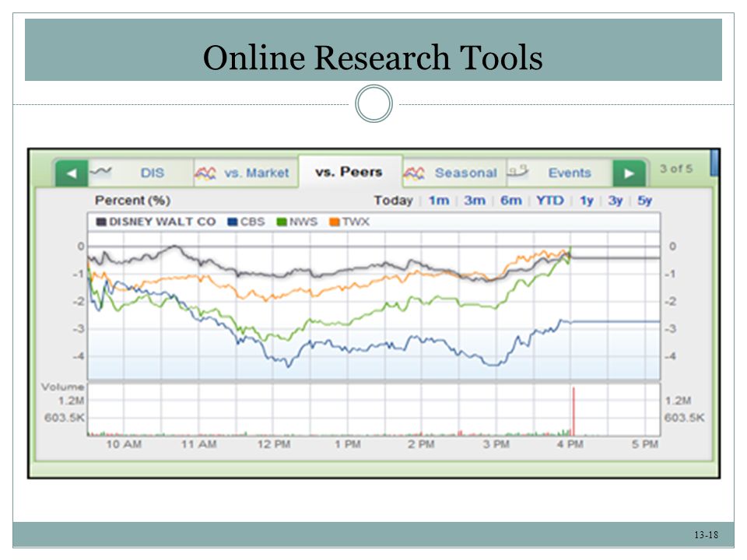Click the vs. Market comparison icon
Screen dimensions: 747x560
pyautogui.click(x=205, y=173)
